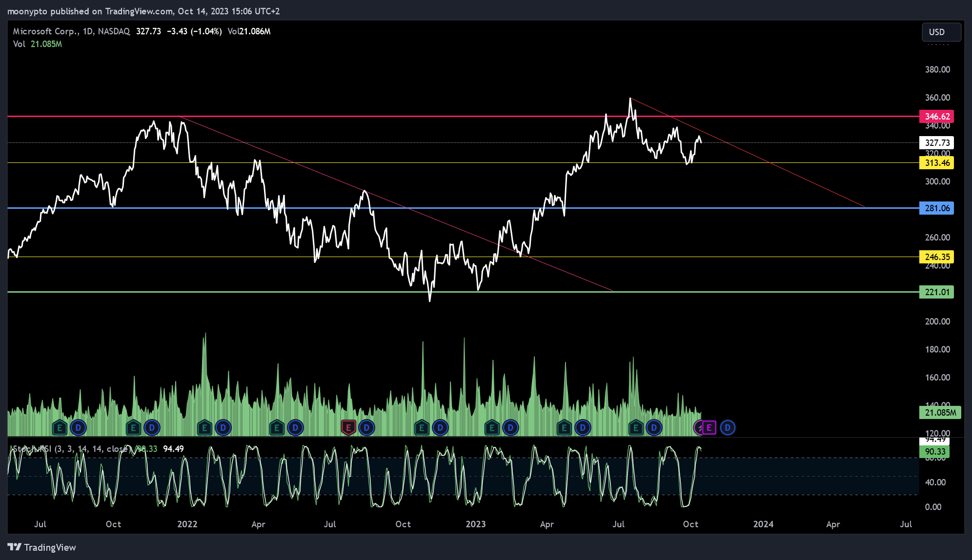972x560 pixels.
Task: Click the 94.49 value in Stoch RSI legend
Action: [x=173, y=449]
